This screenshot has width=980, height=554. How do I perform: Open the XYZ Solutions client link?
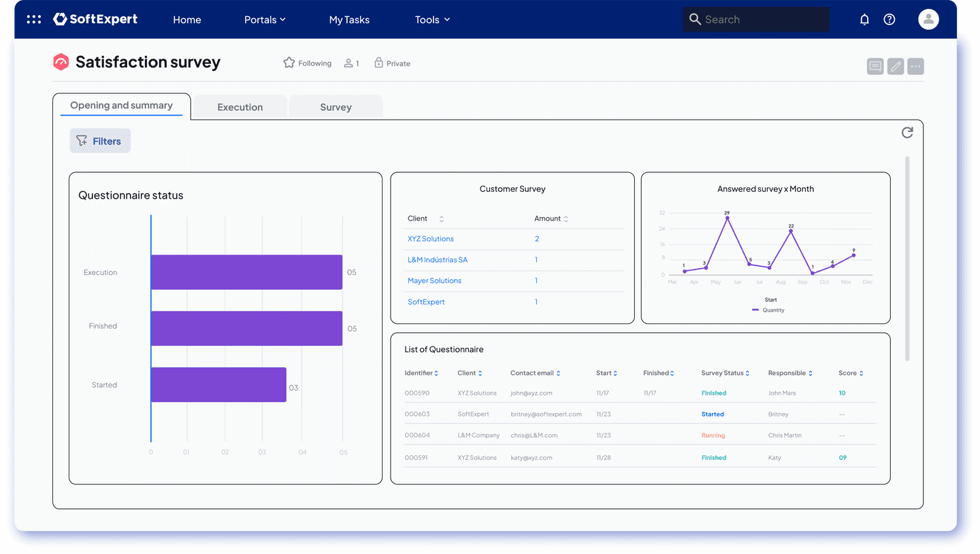[431, 239]
